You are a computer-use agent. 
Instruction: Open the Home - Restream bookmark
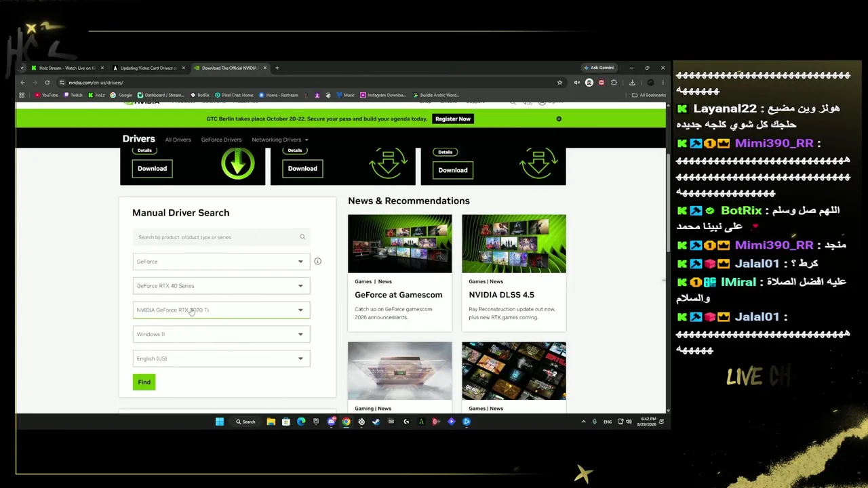pos(279,95)
